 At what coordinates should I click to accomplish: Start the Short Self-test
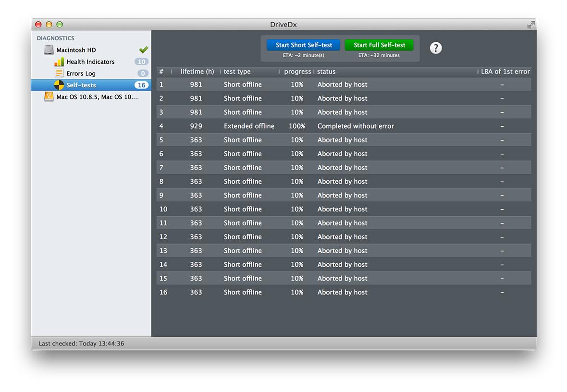(303, 45)
